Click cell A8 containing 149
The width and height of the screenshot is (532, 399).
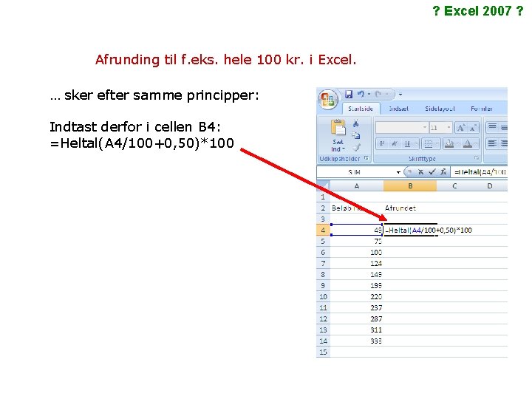point(357,274)
